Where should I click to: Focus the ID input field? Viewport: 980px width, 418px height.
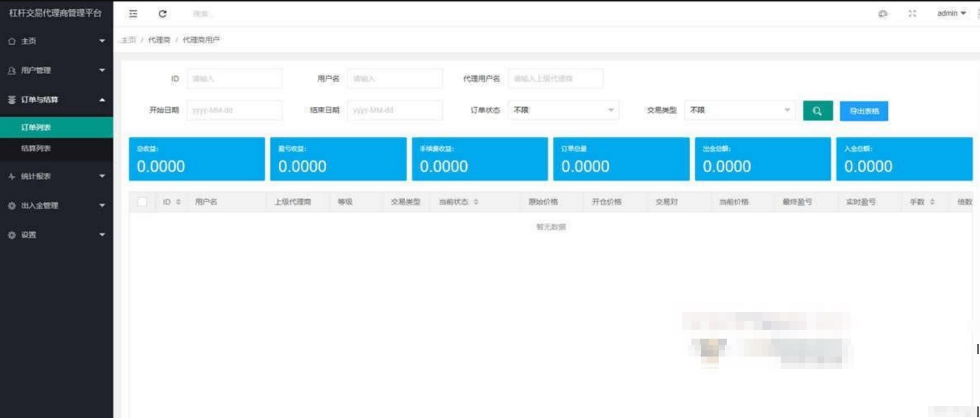(234, 79)
